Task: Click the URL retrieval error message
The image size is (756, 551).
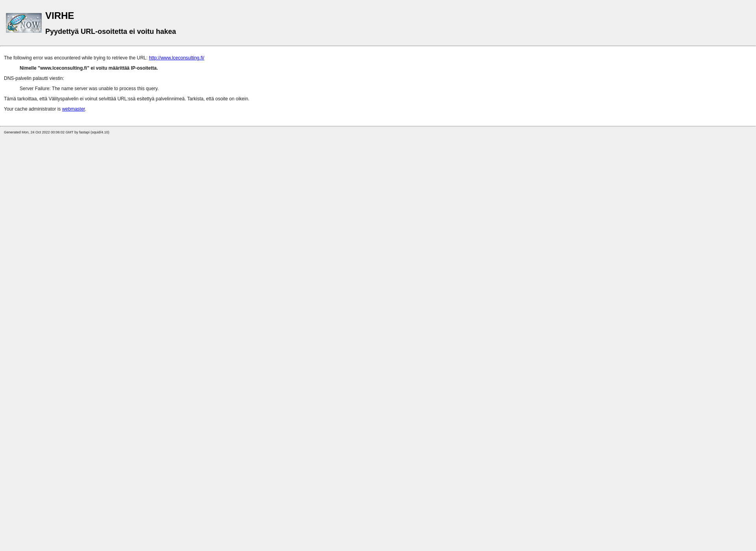Action: pos(76,57)
